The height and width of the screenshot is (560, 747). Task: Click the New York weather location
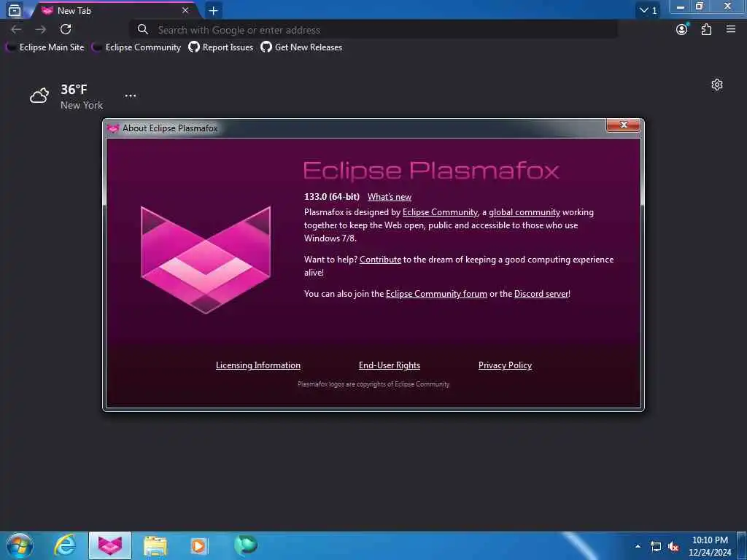(x=82, y=105)
